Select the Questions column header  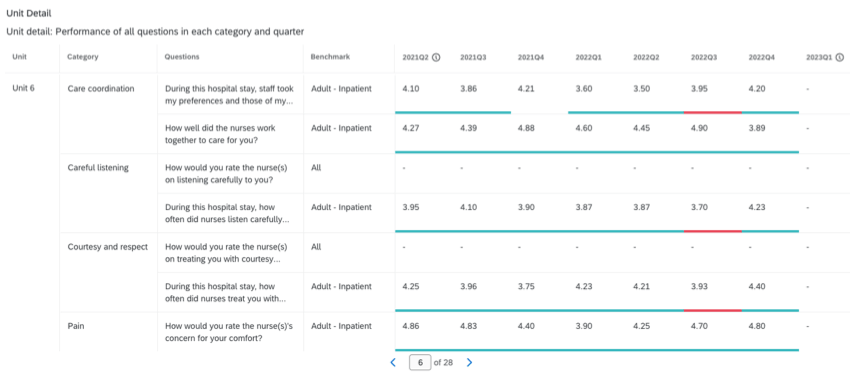pos(182,57)
